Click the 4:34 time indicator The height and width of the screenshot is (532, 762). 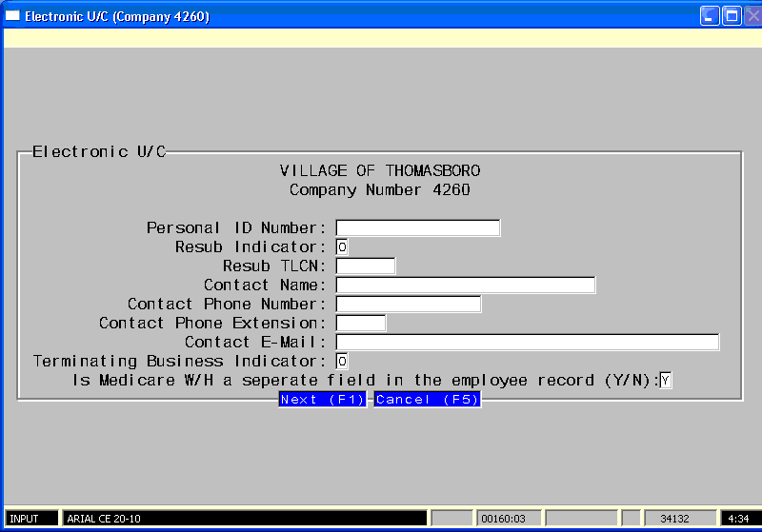(x=738, y=519)
